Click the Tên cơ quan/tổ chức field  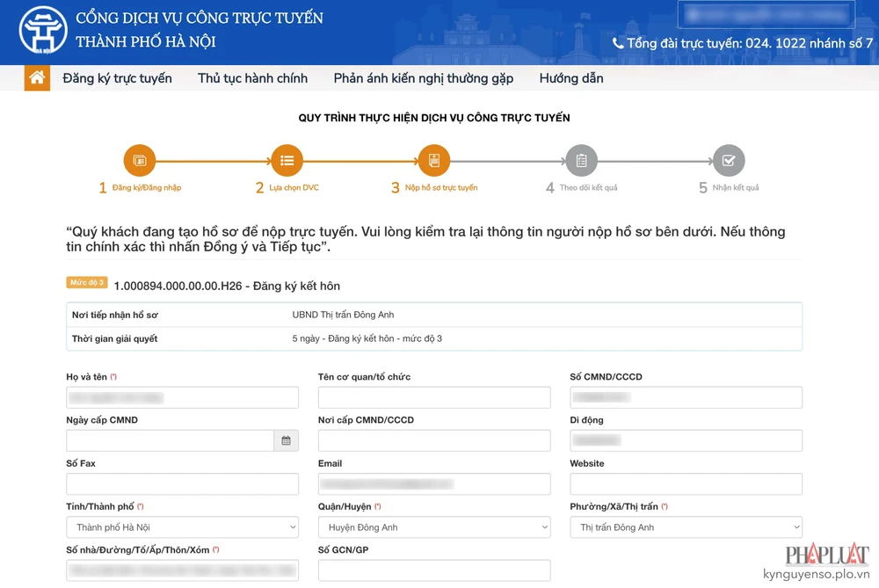434,397
